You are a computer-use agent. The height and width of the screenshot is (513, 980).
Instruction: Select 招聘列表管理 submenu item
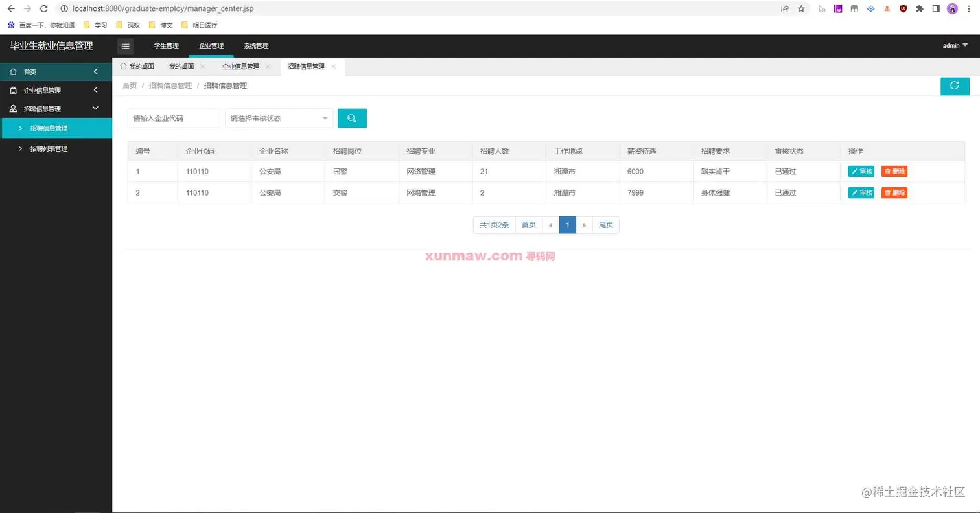coord(56,148)
